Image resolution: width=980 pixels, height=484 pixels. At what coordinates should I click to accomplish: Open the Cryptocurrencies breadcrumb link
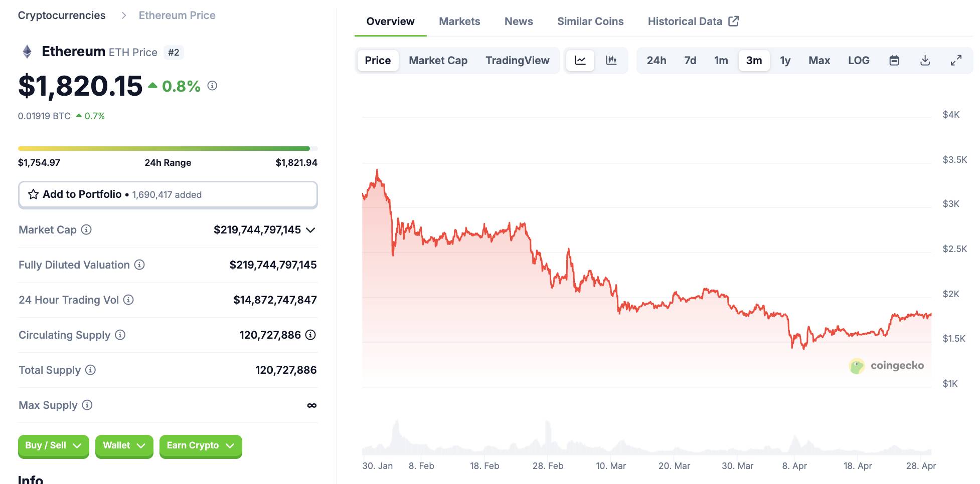click(x=62, y=16)
